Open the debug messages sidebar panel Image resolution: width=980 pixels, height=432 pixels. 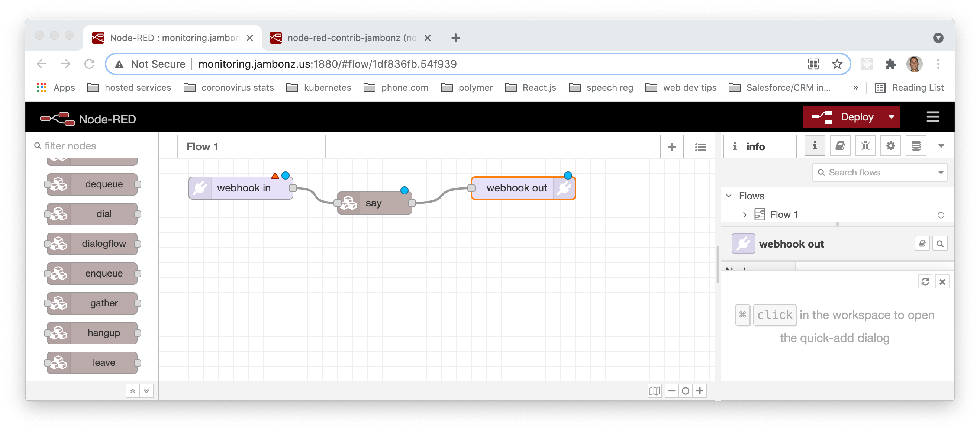(865, 146)
